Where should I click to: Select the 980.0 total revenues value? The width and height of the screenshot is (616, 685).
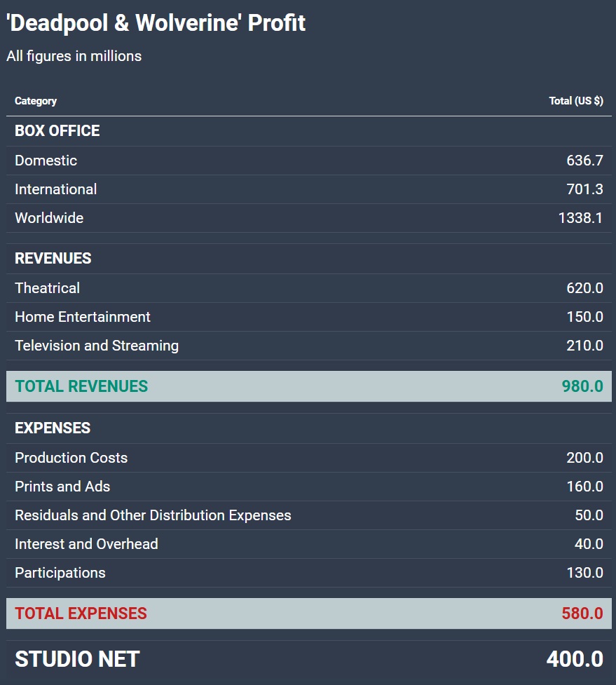pos(582,386)
